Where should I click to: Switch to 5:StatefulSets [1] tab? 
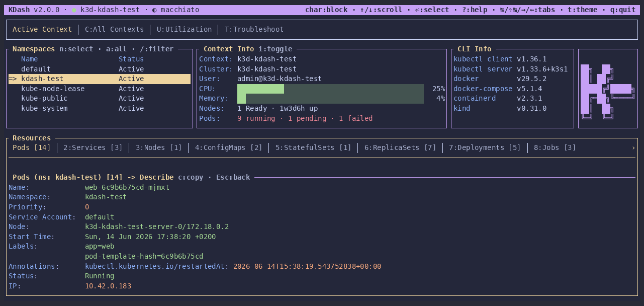point(313,148)
